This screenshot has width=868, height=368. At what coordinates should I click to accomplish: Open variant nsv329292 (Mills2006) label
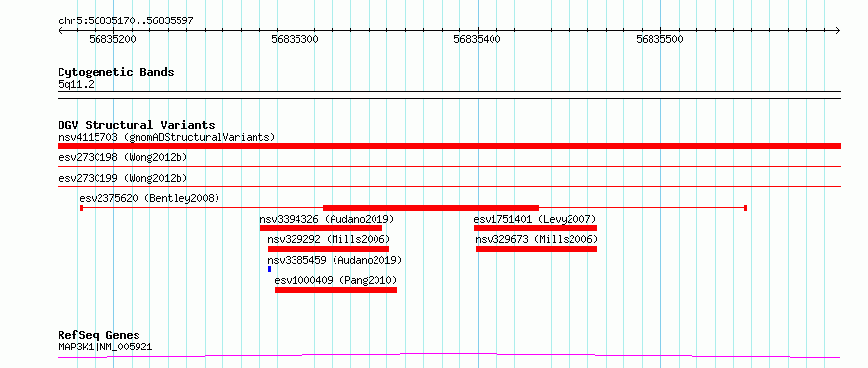coord(329,239)
